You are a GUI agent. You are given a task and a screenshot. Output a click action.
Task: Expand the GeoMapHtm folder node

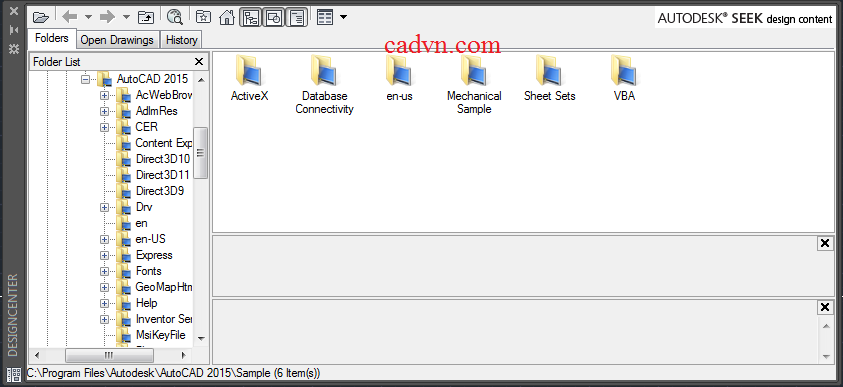pyautogui.click(x=104, y=288)
